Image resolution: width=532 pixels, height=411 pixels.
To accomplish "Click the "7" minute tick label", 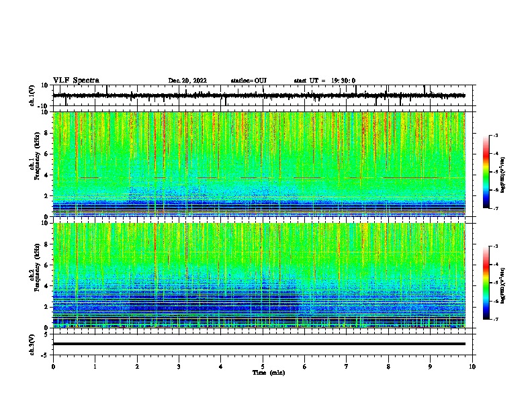I will tap(347, 367).
